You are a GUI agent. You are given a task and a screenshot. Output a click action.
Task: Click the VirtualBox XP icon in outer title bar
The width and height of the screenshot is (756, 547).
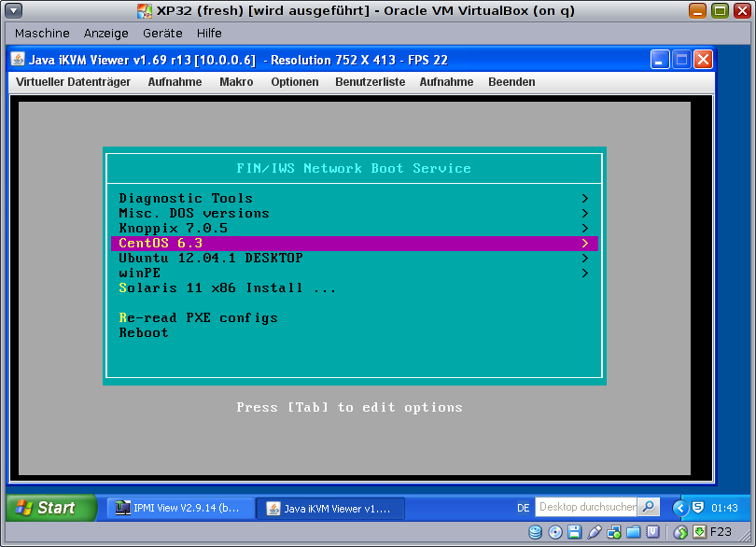[144, 10]
